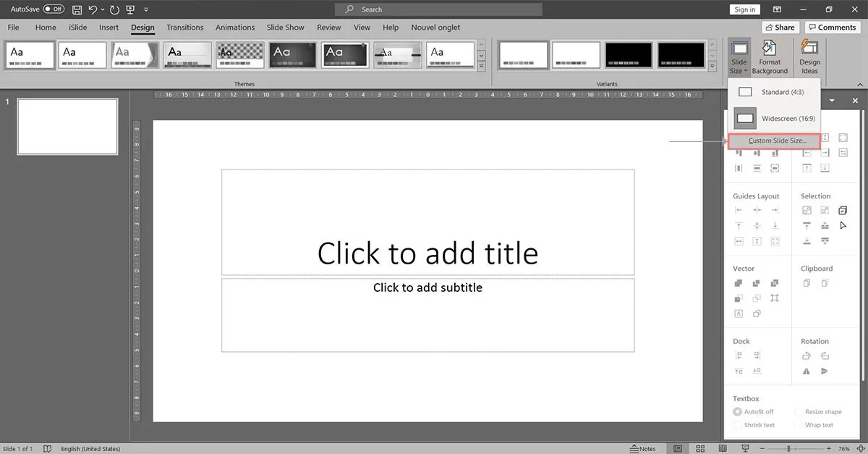The height and width of the screenshot is (454, 868).
Task: Click the Redo icon in title bar
Action: pyautogui.click(x=115, y=9)
